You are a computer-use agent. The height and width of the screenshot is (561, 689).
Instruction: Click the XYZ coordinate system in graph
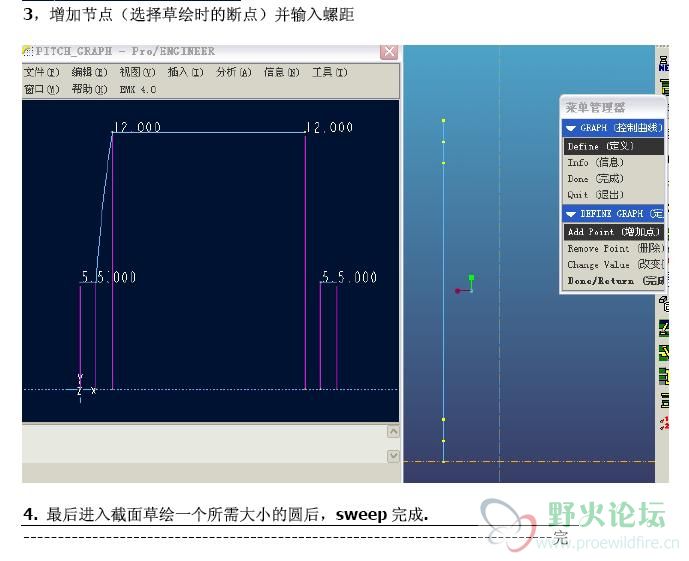81,389
